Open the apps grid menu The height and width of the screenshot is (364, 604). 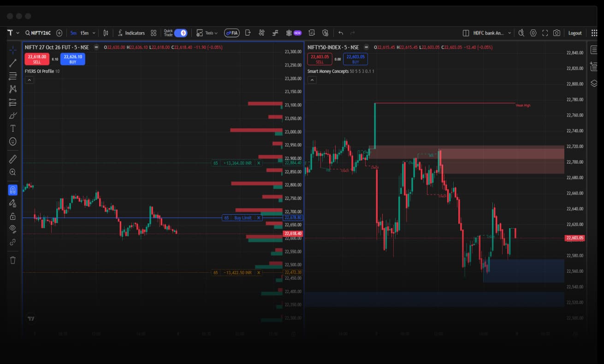pos(594,33)
